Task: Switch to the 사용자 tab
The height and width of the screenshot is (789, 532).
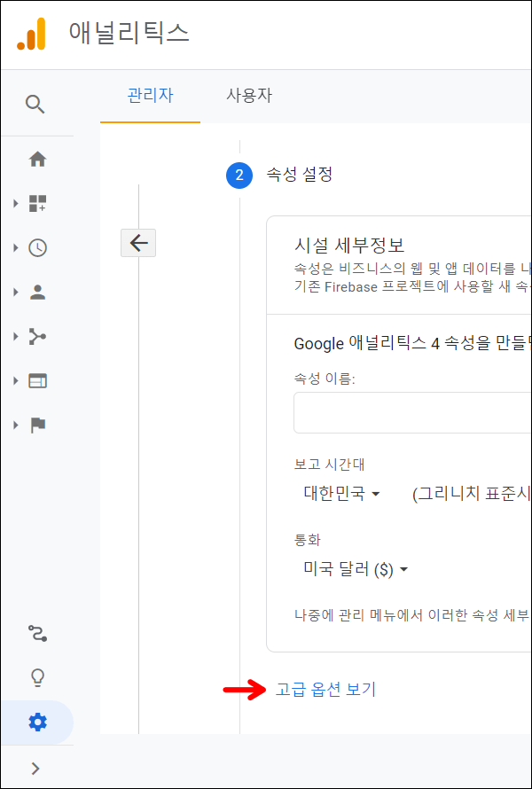Action: click(x=250, y=95)
